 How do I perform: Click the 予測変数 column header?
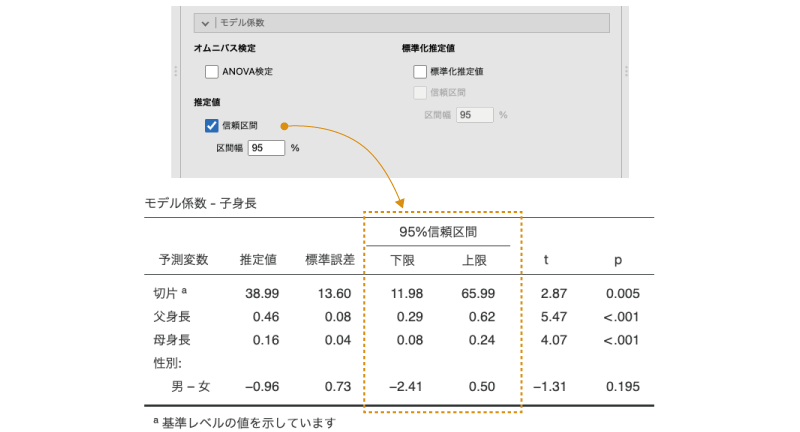point(183,260)
